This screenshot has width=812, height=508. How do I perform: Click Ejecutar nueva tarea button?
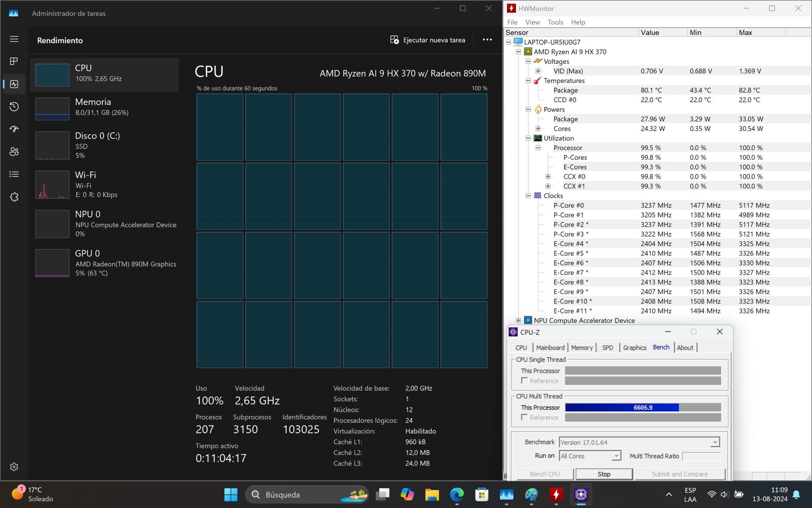click(428, 40)
